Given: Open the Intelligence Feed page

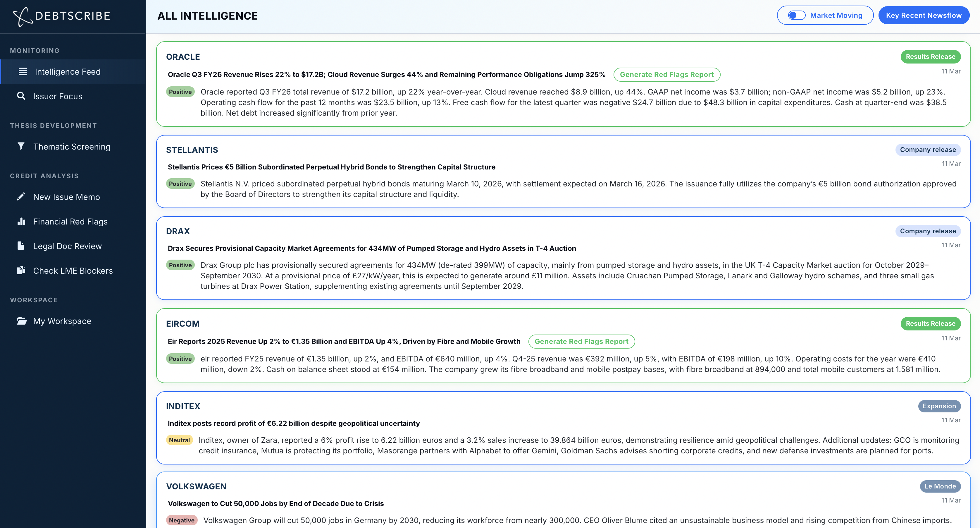Looking at the screenshot, I should tap(73, 72).
